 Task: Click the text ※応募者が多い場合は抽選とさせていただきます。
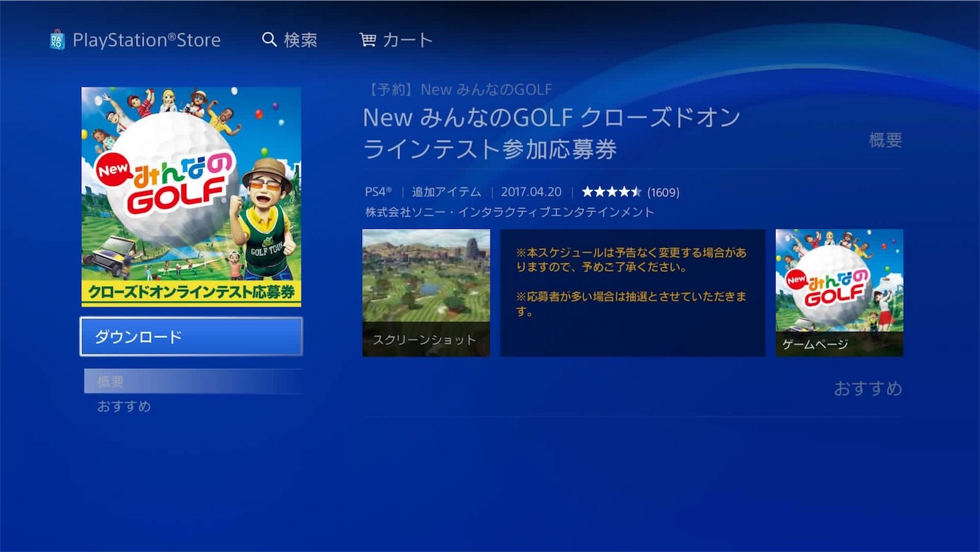pos(631,304)
